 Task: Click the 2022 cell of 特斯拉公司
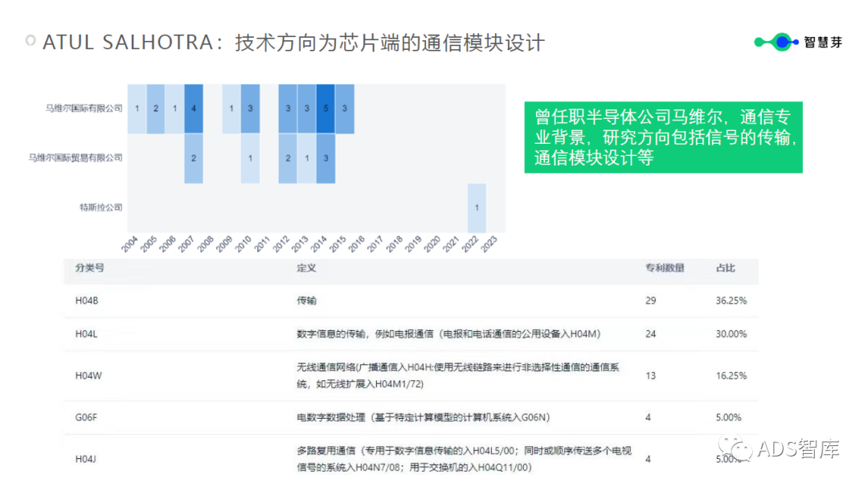point(477,208)
